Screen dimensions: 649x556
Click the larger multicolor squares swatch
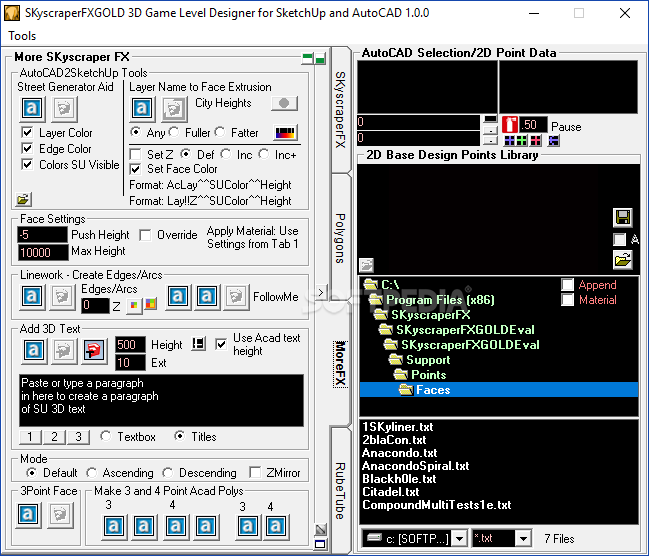point(151,304)
